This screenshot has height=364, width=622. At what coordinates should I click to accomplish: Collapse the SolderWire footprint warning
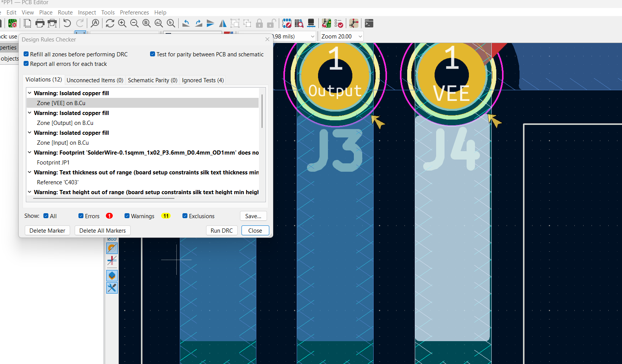(29, 152)
